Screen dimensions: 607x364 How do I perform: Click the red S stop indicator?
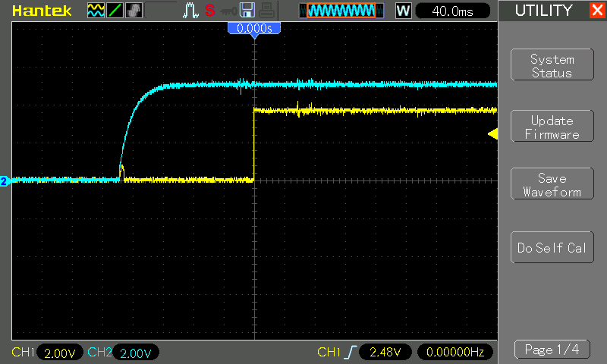(209, 11)
